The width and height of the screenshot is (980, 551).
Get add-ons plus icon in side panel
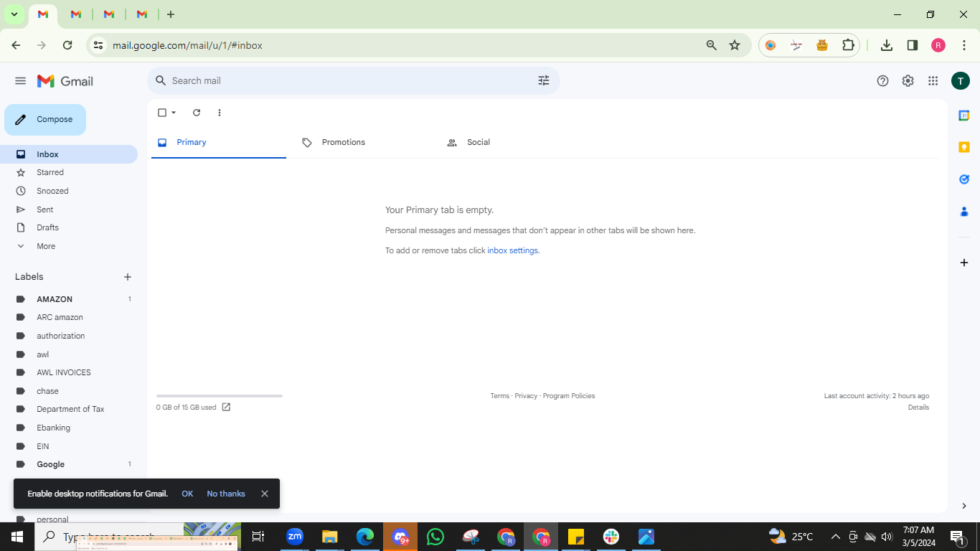[964, 263]
